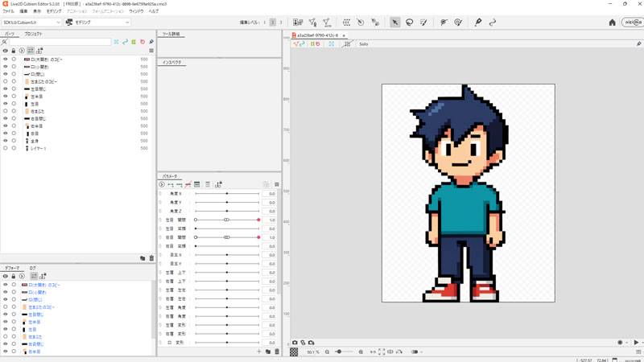Viewport: 644px width, 362px height.
Task: Create a rotation deformer from toolbar
Action: [360, 23]
